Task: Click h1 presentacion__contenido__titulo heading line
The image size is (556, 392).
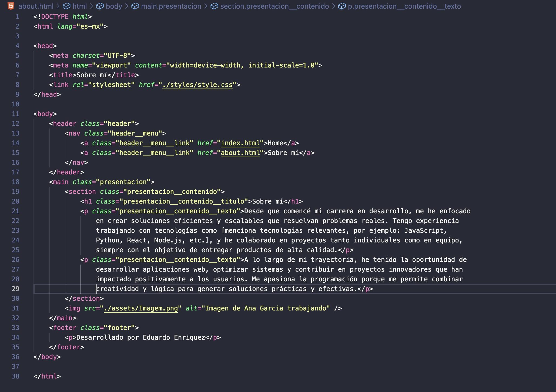Action: 191,201
